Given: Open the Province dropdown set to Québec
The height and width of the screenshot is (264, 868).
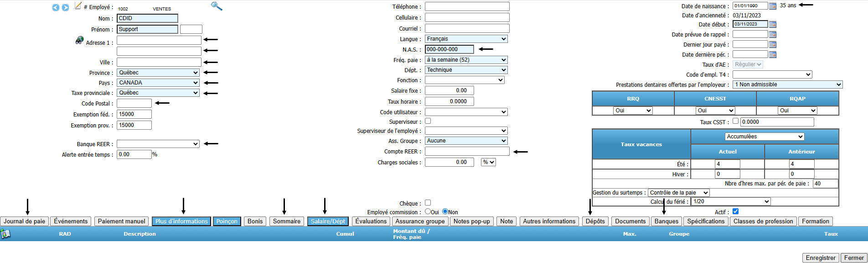Looking at the screenshot, I should click(x=158, y=73).
